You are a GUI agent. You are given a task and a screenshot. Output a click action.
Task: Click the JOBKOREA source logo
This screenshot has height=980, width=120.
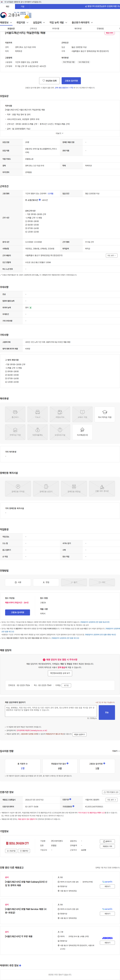(x=107, y=938)
